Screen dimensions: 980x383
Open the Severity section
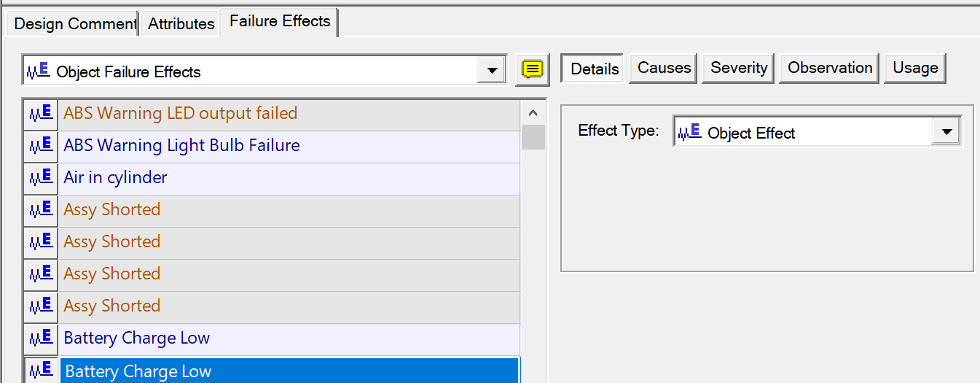pos(739,68)
